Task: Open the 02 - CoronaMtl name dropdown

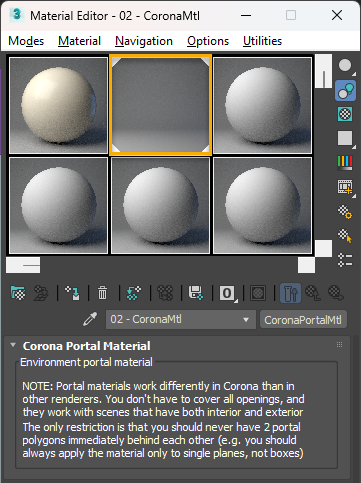Action: tap(181, 320)
